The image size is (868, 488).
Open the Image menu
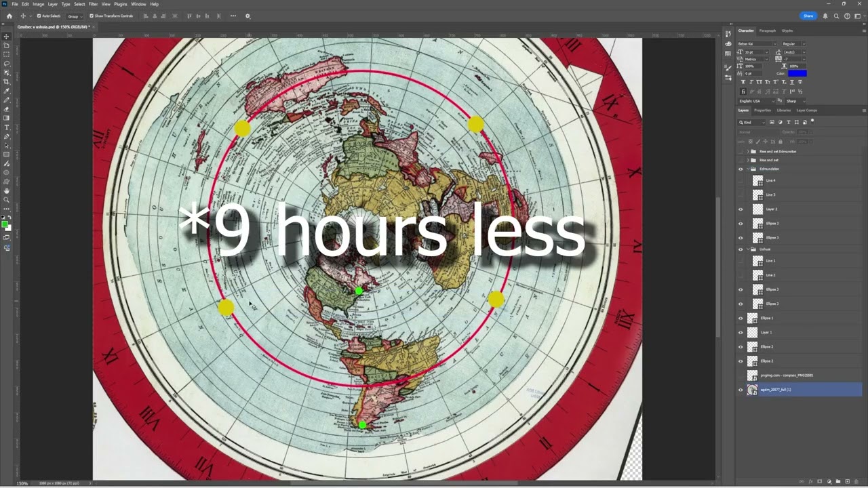(39, 4)
